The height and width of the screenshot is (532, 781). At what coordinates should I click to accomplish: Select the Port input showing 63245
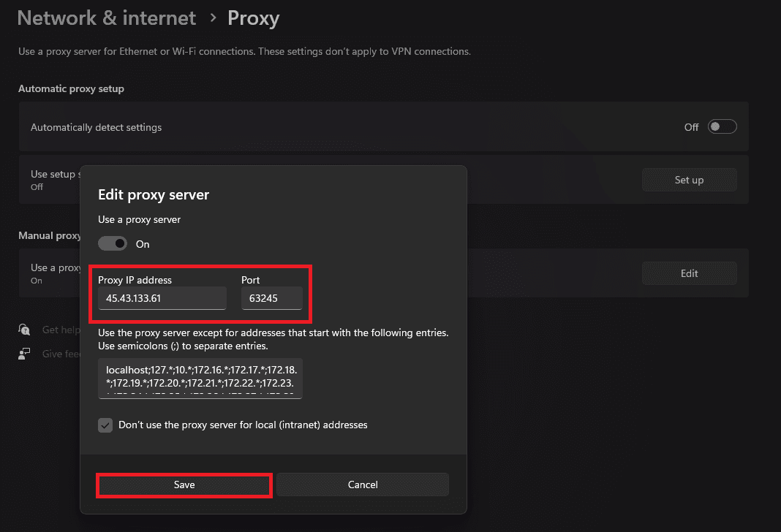[271, 297]
